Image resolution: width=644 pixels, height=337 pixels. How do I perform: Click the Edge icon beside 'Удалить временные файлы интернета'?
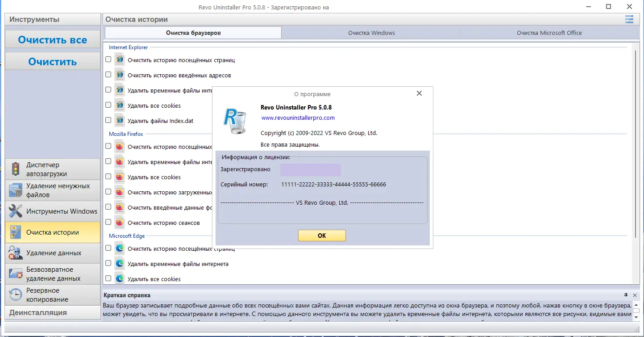tap(119, 263)
